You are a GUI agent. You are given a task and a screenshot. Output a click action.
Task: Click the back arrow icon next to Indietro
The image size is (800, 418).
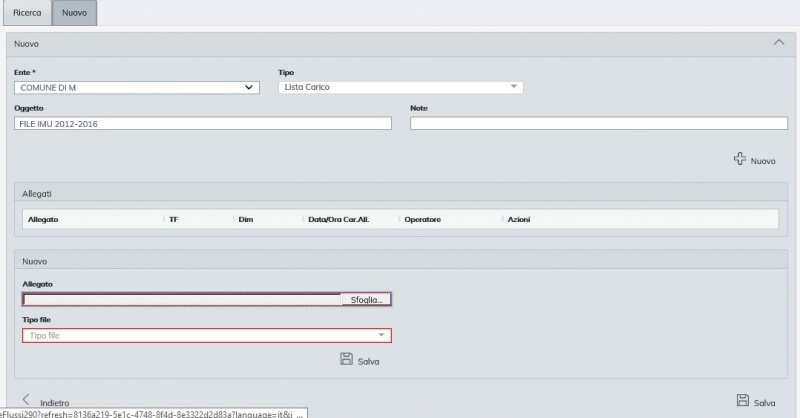pyautogui.click(x=27, y=400)
